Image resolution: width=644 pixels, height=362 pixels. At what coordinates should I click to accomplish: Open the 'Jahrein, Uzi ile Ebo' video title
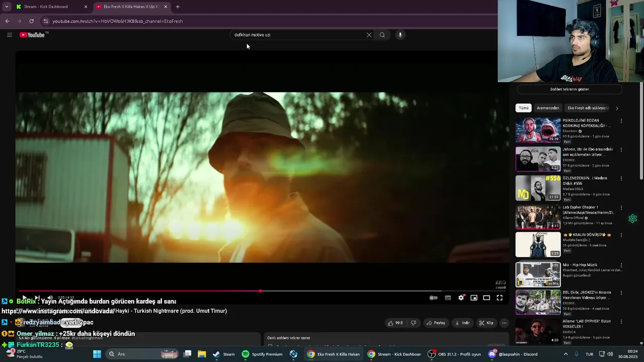(588, 152)
